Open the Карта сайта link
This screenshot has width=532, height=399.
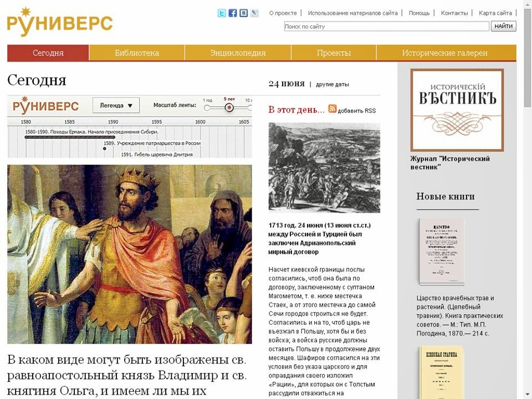click(x=495, y=13)
